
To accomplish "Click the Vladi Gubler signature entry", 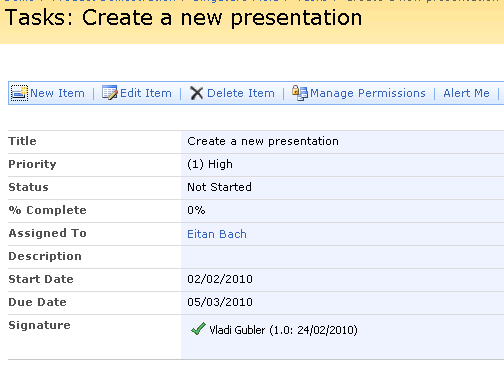I will pyautogui.click(x=283, y=330).
